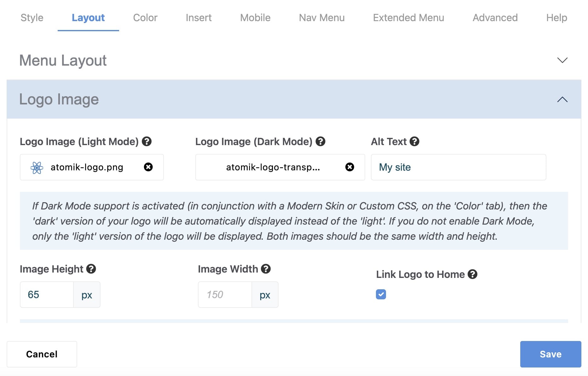Click the Image Width input field
This screenshot has height=376, width=588.
[x=225, y=295]
